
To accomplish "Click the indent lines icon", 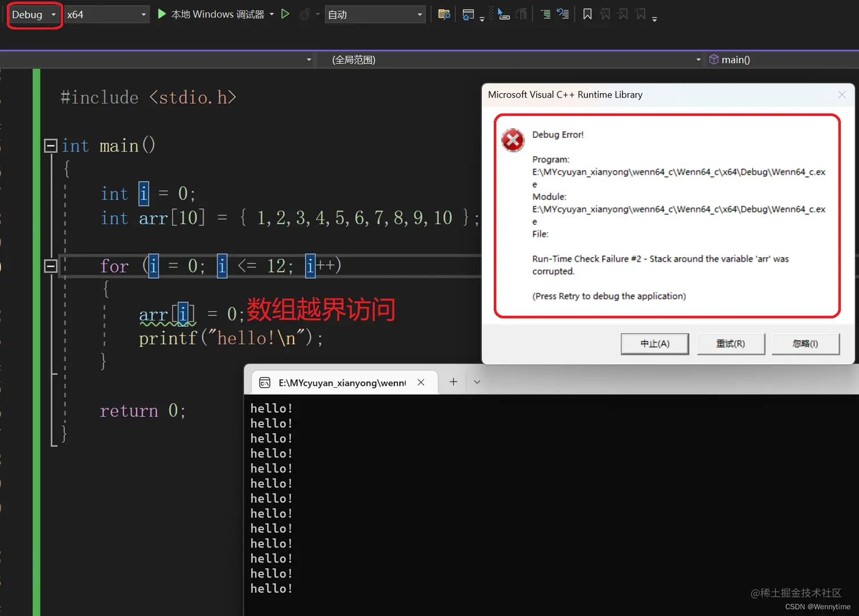I will (545, 14).
